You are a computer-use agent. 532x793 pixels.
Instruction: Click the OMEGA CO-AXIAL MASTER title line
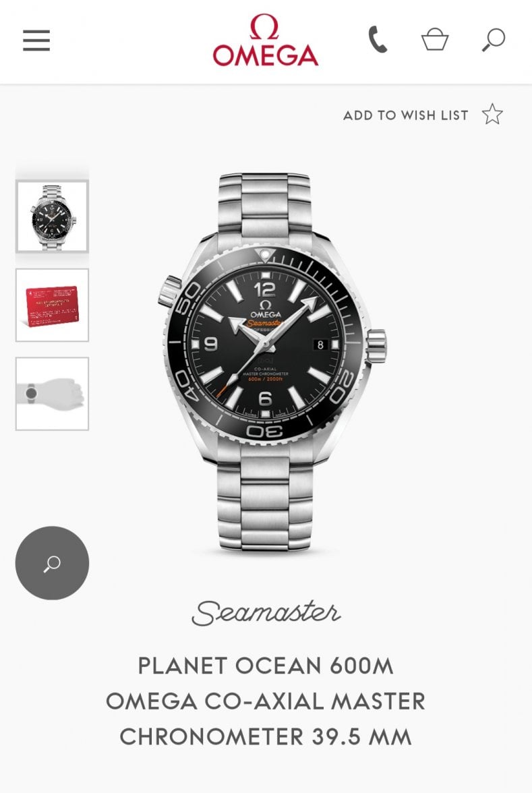click(266, 701)
